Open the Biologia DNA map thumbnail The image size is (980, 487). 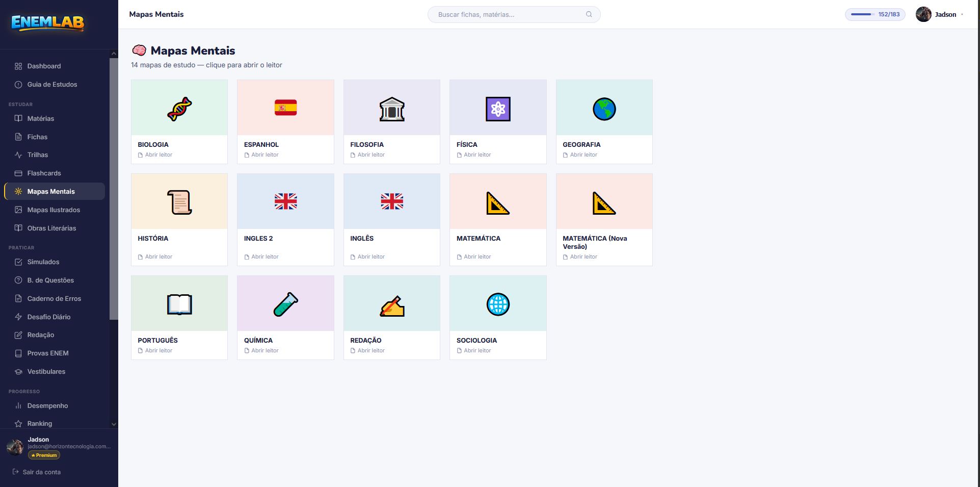click(x=179, y=108)
